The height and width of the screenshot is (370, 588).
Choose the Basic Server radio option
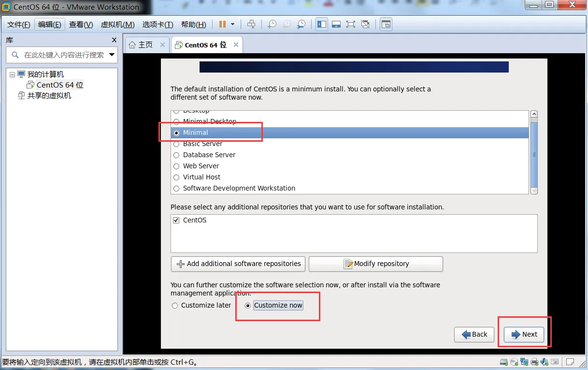(x=176, y=144)
